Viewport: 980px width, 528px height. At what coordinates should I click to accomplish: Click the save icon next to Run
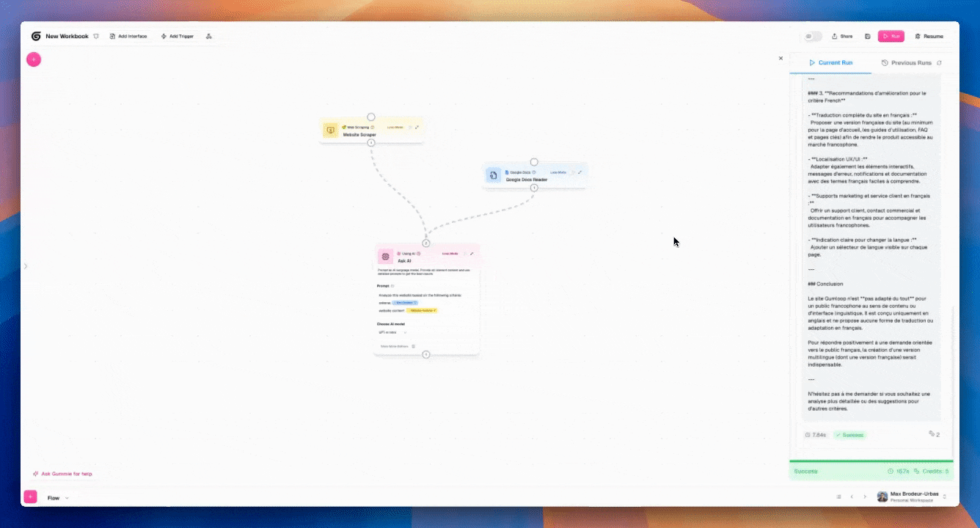point(868,36)
